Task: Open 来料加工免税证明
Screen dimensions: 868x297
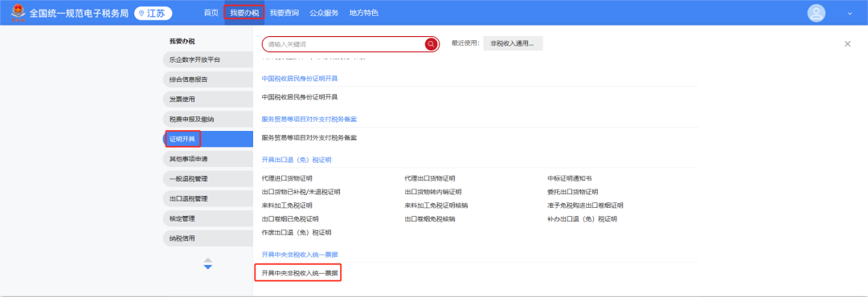Action: click(x=287, y=205)
